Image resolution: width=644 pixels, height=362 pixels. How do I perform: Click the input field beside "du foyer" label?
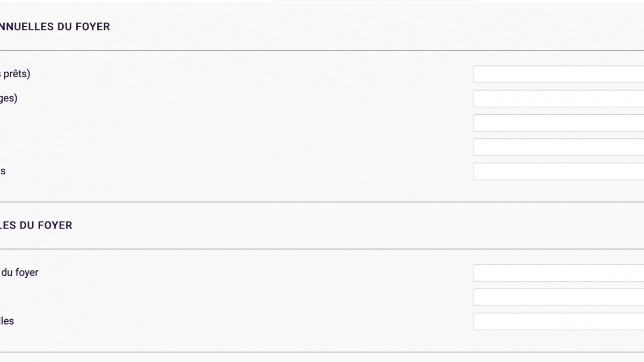point(558,273)
